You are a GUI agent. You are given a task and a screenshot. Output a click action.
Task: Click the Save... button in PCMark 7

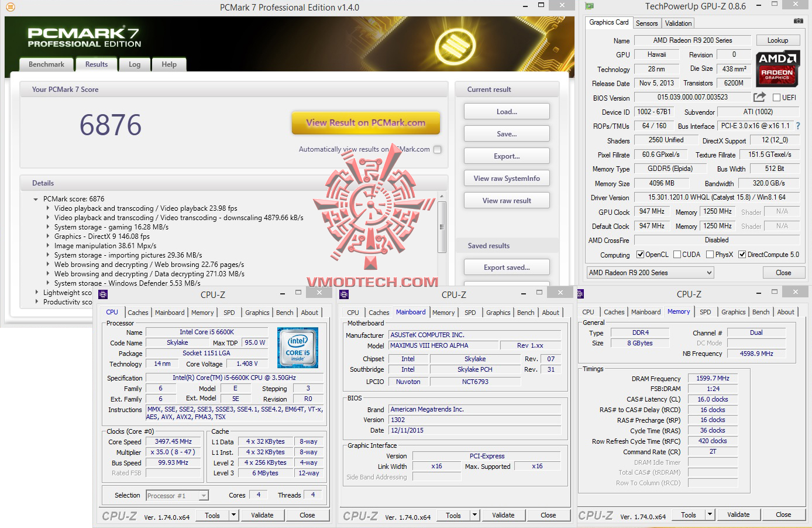tap(507, 134)
